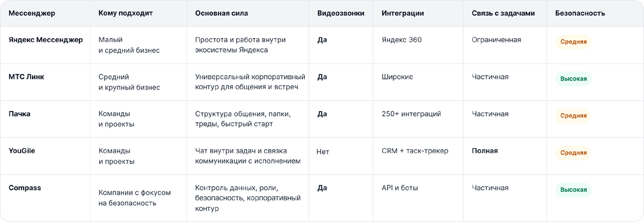Screen dimensions: 644x222
Task: Click the Высокая badge in МТС Линк row
Action: (x=573, y=79)
